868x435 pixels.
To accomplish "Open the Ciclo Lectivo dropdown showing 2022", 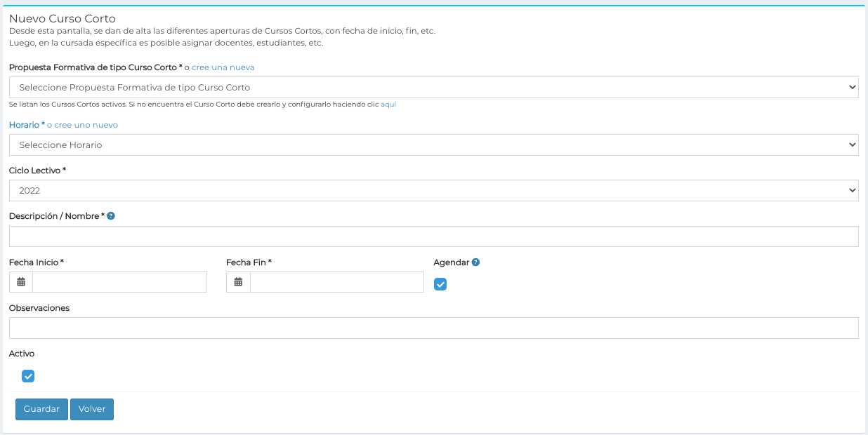I will coord(434,190).
